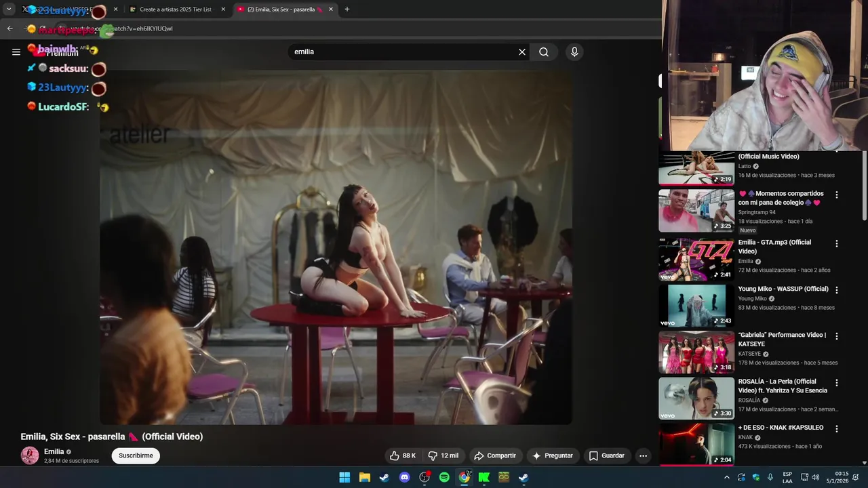Screen dimensions: 868x488
Task: Open the volume speaker tray icon
Action: (815, 477)
